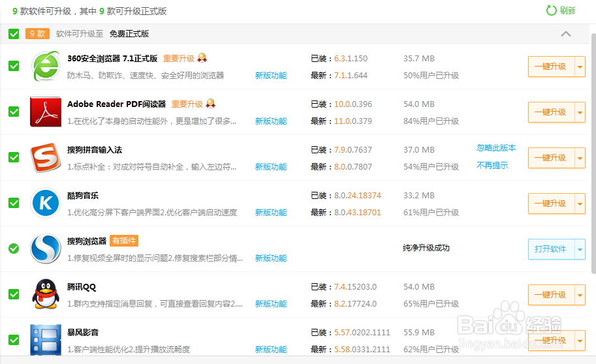The image size is (596, 364).
Task: Open dropdown arrow for 酷狗音乐 upgrade
Action: coord(580,204)
